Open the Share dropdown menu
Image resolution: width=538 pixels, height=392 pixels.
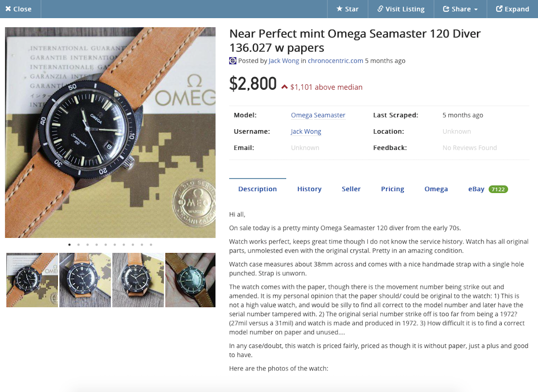460,9
